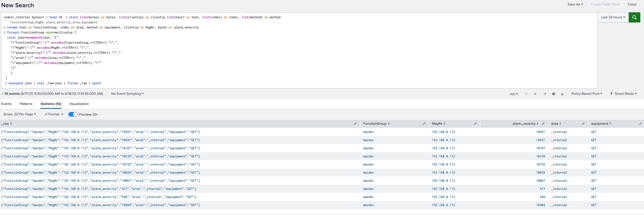Click pencil edit icon on equipment column
644x215 pixels.
point(640,124)
